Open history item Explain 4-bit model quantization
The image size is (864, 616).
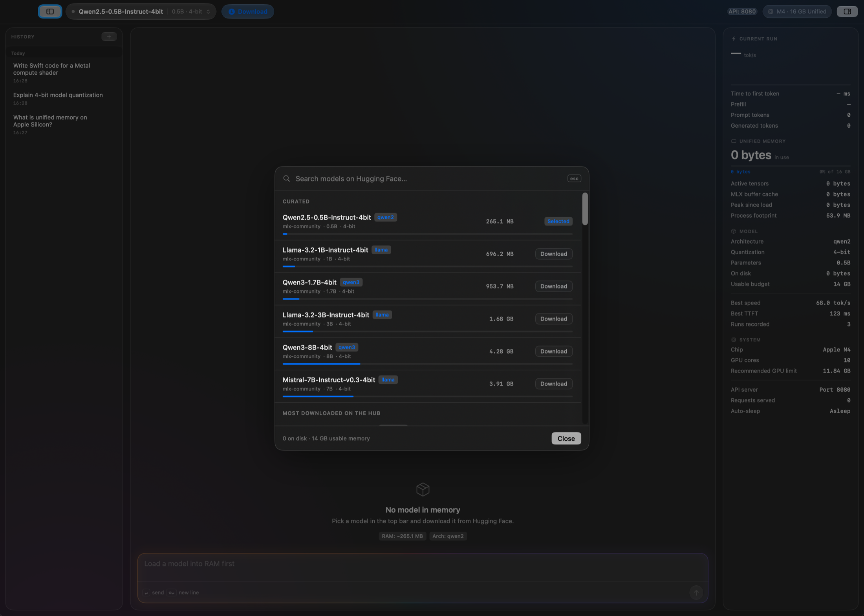pos(64,99)
